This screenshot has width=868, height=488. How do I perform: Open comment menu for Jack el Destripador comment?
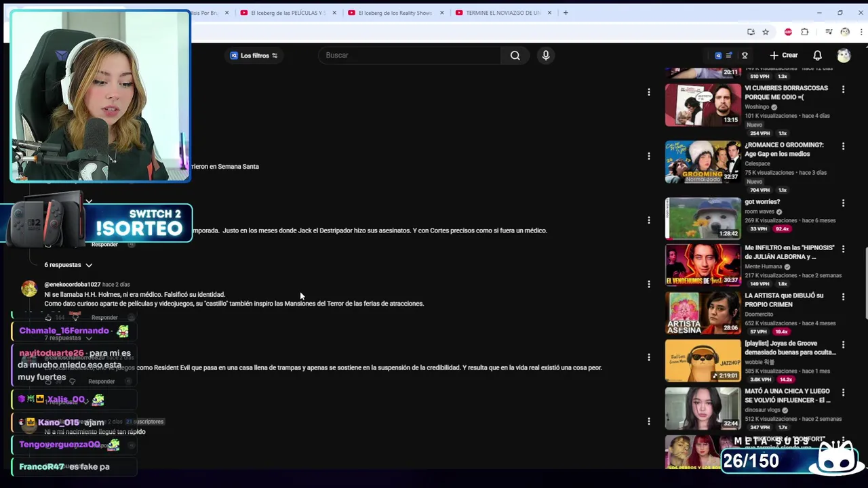pos(649,220)
